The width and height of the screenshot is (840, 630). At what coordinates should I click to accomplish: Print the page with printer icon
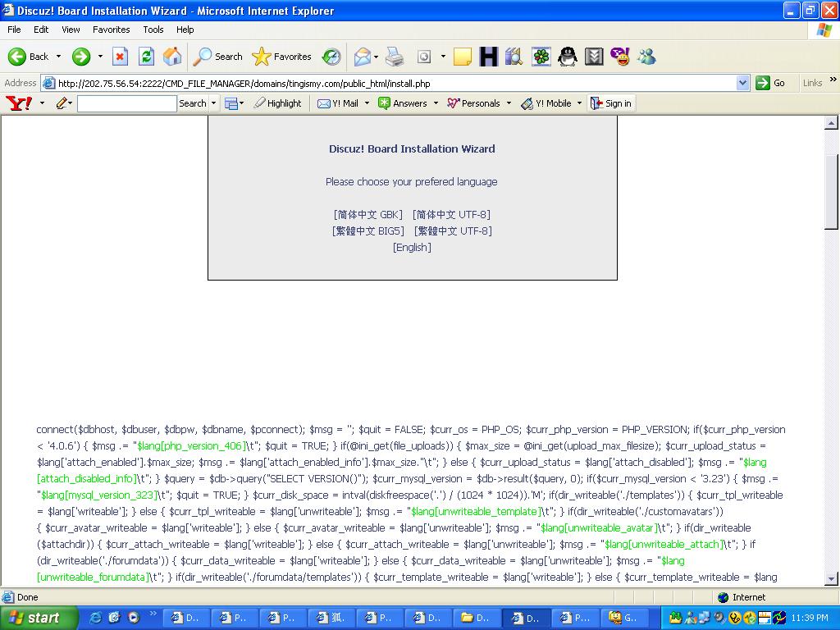pyautogui.click(x=395, y=57)
